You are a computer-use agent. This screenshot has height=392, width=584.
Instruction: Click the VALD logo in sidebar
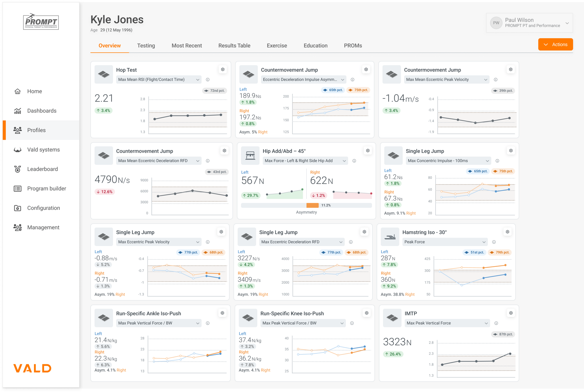(x=33, y=368)
